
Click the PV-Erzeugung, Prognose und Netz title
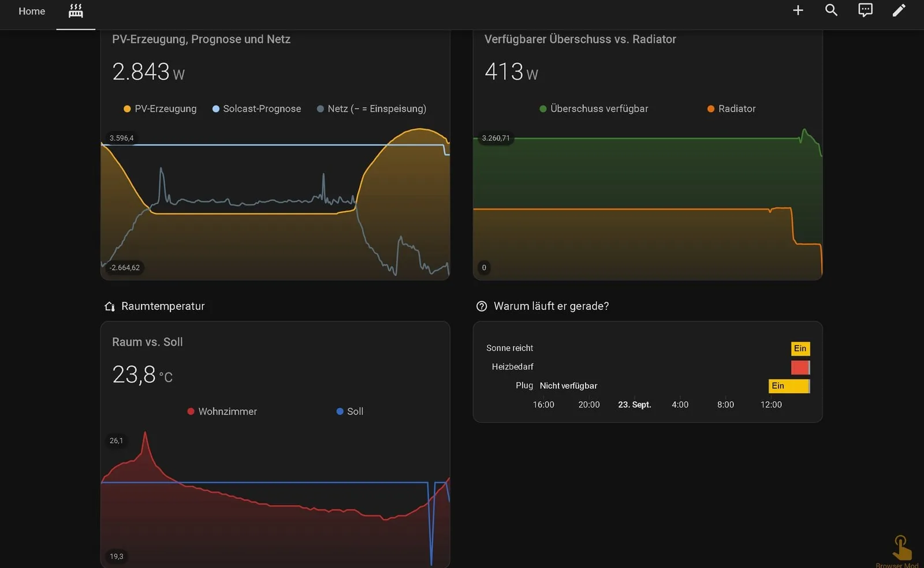(201, 39)
